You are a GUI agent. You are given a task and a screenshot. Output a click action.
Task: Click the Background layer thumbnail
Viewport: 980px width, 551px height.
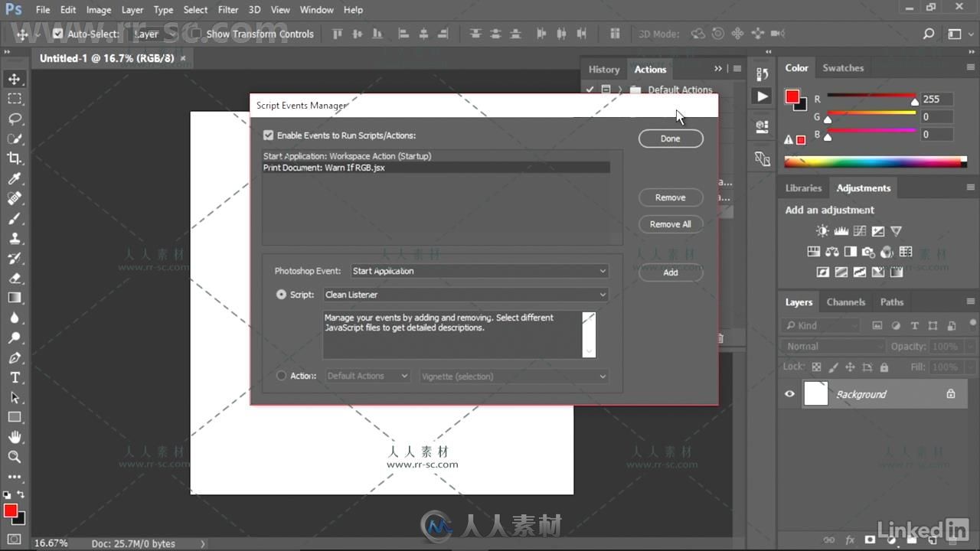(816, 394)
